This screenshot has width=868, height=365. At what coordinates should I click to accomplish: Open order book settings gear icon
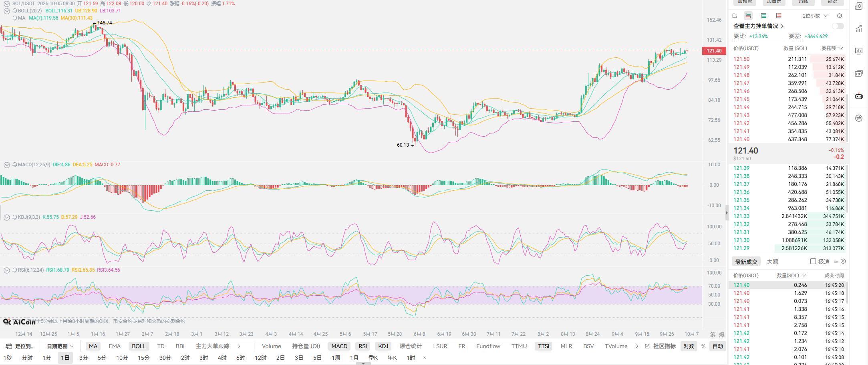click(840, 16)
